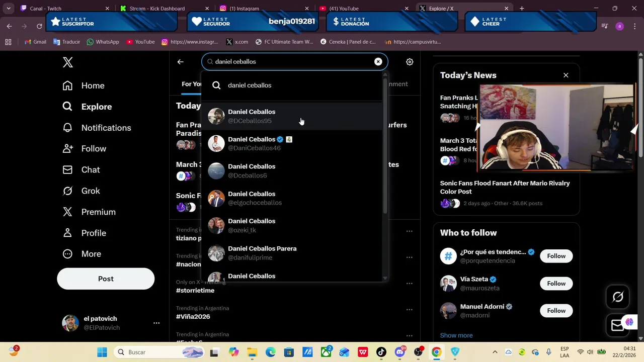
Task: Select Daniel Ceballos @elgochoceballos result
Action: [292, 198]
